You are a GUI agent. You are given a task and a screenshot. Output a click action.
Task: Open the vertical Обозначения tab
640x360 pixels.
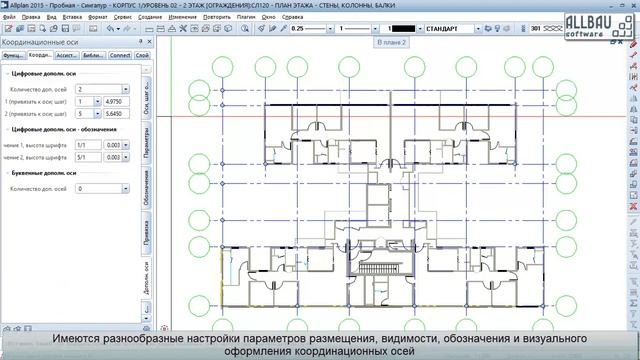[x=147, y=188]
